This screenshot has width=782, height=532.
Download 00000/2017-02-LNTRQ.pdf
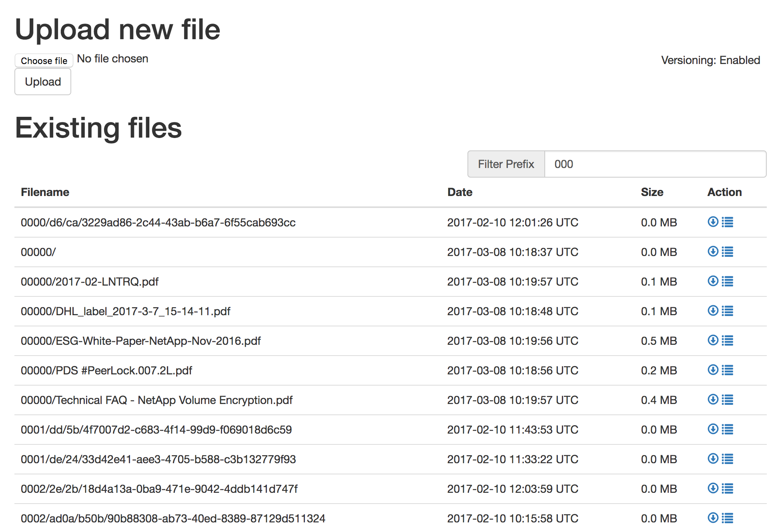[x=713, y=281]
